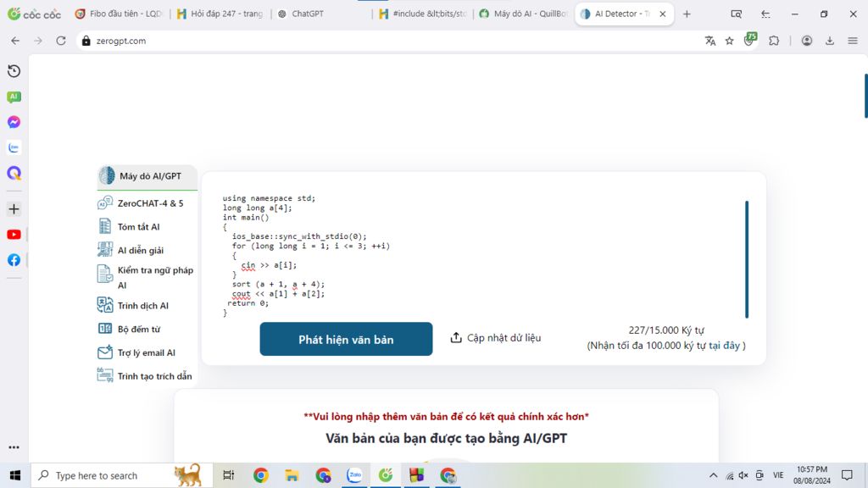Viewport: 868px width, 488px height.
Task: Click the Phát hiện văn bản button
Action: click(346, 339)
